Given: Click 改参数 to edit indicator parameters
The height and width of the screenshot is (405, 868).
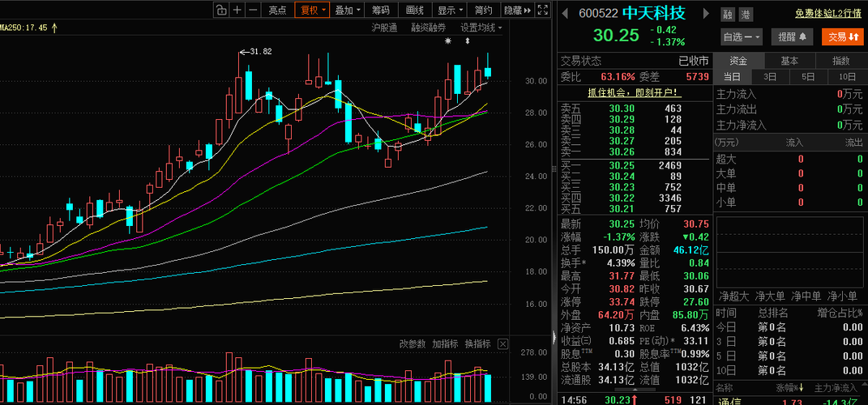Looking at the screenshot, I should point(413,343).
